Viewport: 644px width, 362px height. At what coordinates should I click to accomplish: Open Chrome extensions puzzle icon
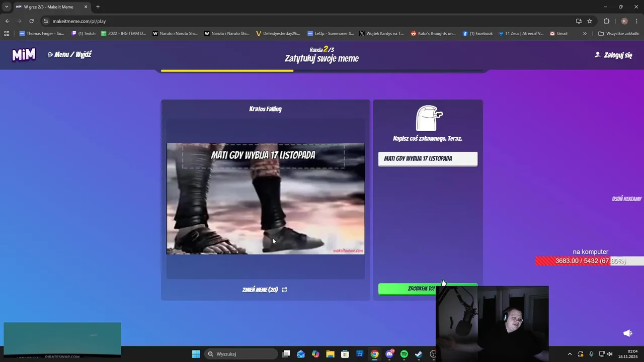pos(606,21)
